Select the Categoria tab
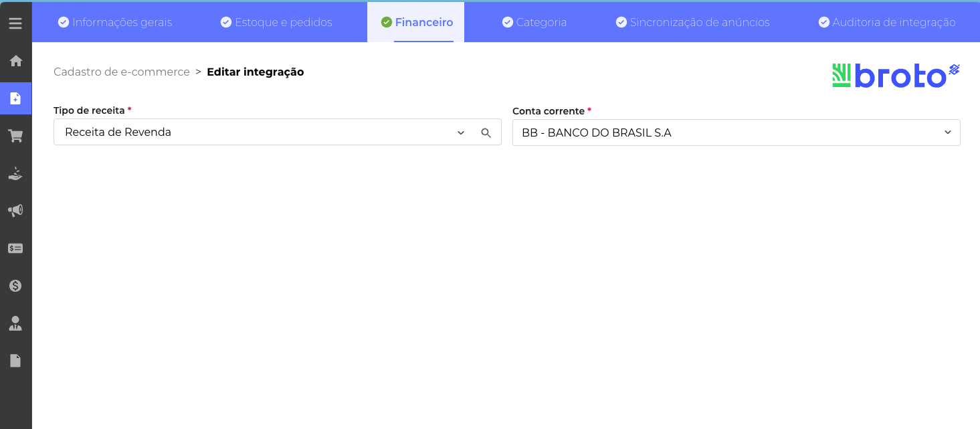Viewport: 980px width, 429px height. 534,22
